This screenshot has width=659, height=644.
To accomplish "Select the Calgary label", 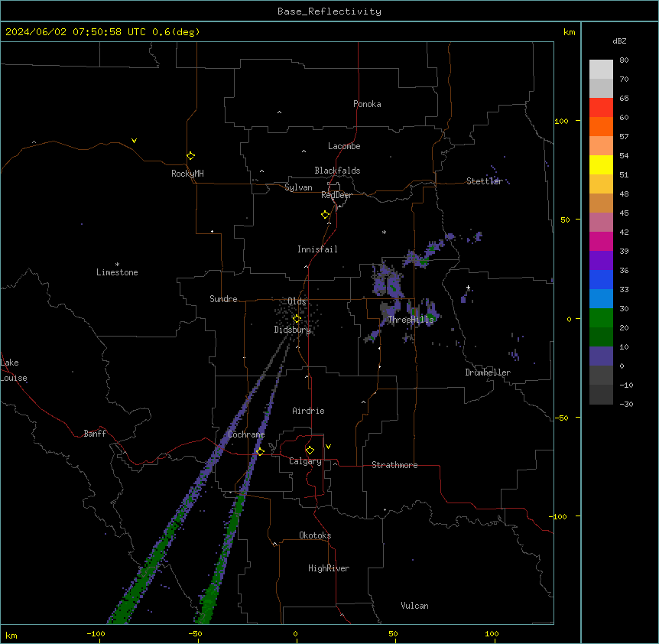I will (306, 461).
